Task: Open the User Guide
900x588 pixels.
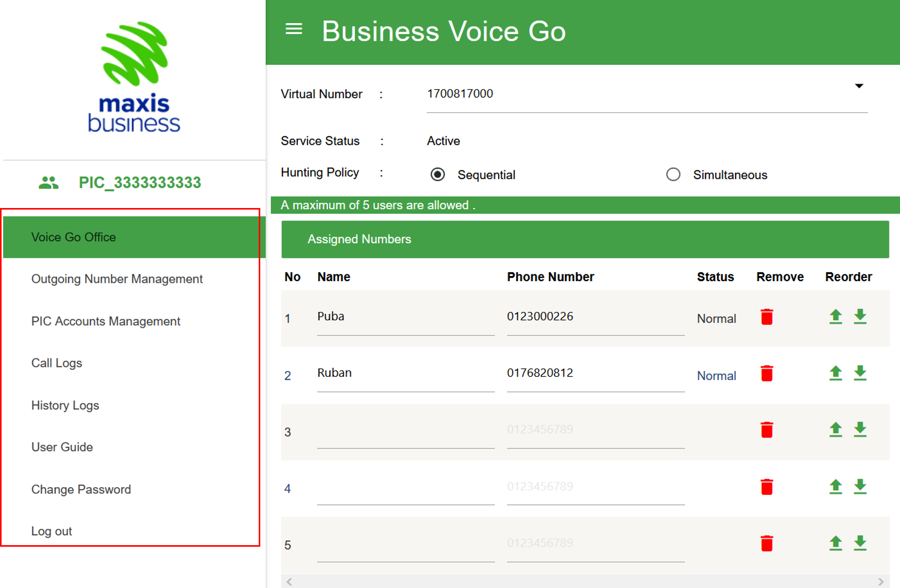Action: point(62,447)
